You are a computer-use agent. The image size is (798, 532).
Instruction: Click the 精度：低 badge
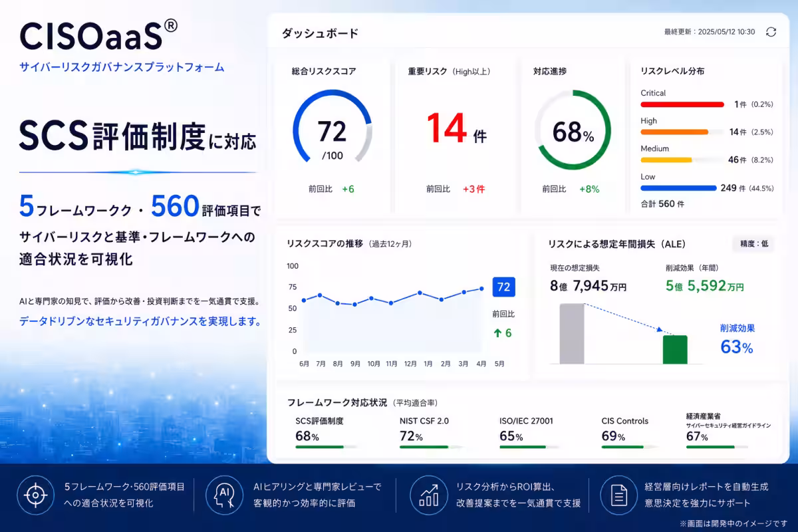753,244
